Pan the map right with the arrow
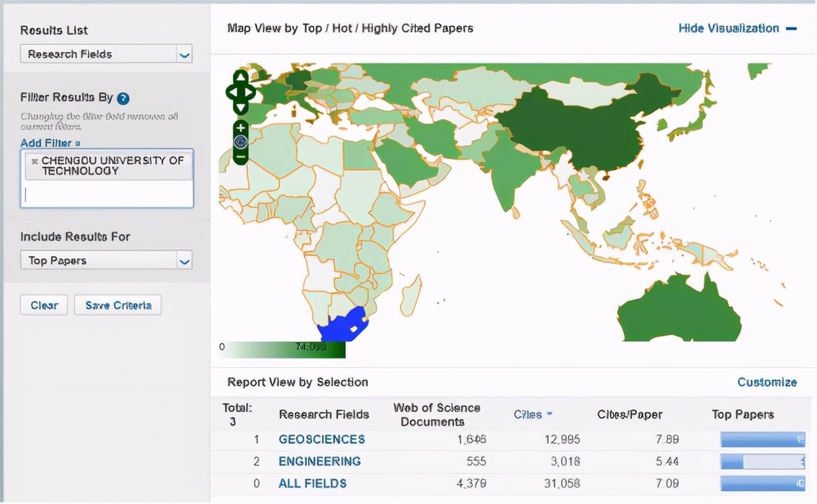Screen dimensions: 817x504 point(250,93)
